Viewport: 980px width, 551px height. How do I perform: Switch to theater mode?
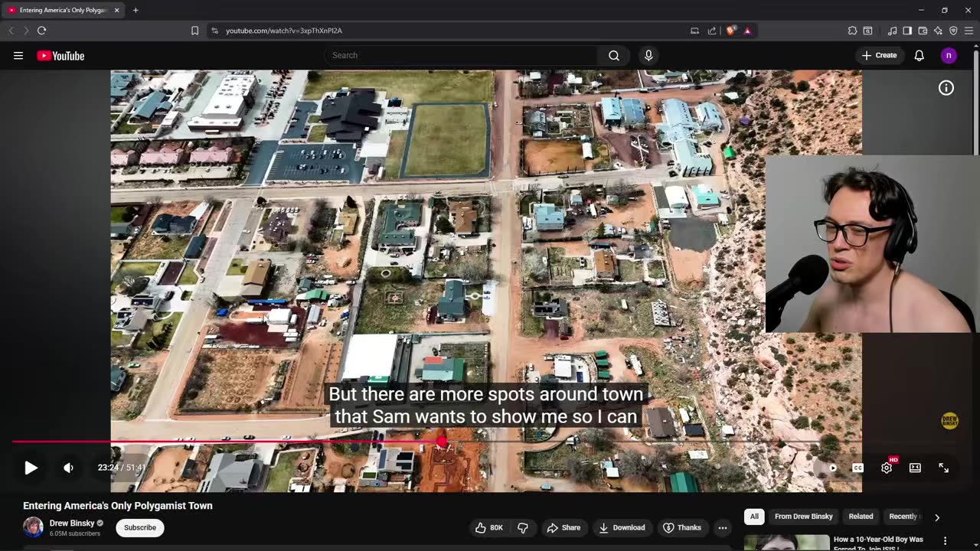pos(915,468)
